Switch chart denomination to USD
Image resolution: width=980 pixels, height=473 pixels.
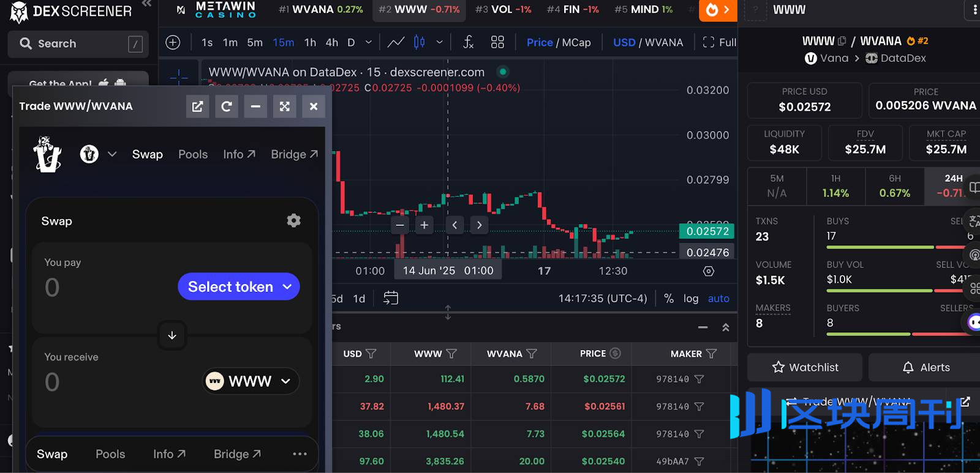[624, 42]
